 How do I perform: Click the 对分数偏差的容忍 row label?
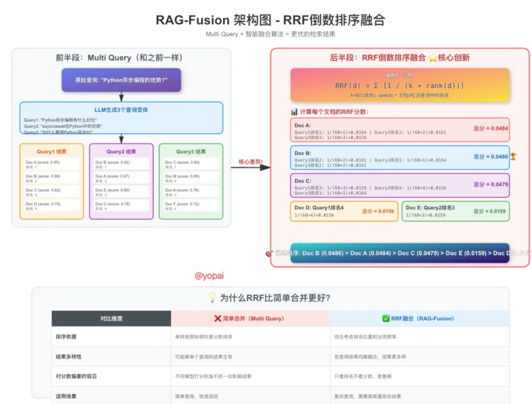(76, 376)
